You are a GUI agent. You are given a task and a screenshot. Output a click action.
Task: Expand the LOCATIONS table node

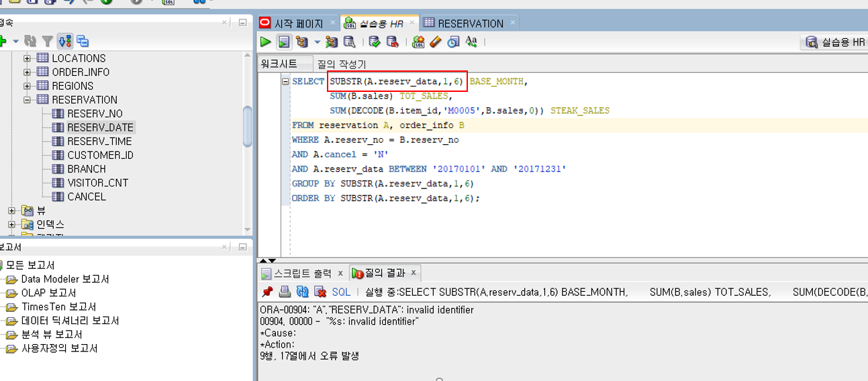28,58
